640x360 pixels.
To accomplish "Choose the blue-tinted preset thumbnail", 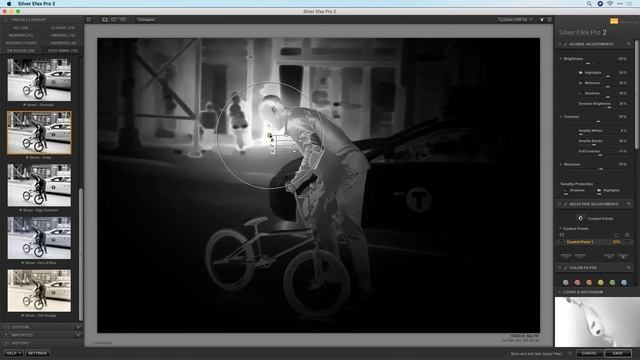I will pos(39,238).
